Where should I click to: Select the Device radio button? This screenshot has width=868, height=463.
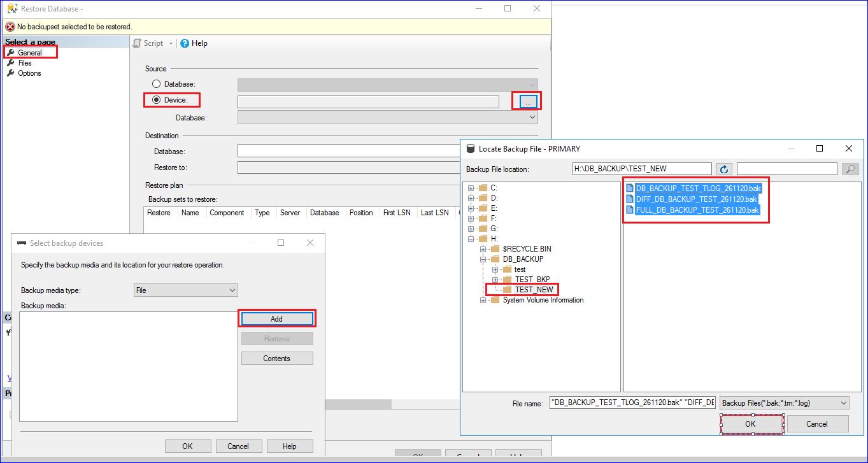tap(156, 100)
